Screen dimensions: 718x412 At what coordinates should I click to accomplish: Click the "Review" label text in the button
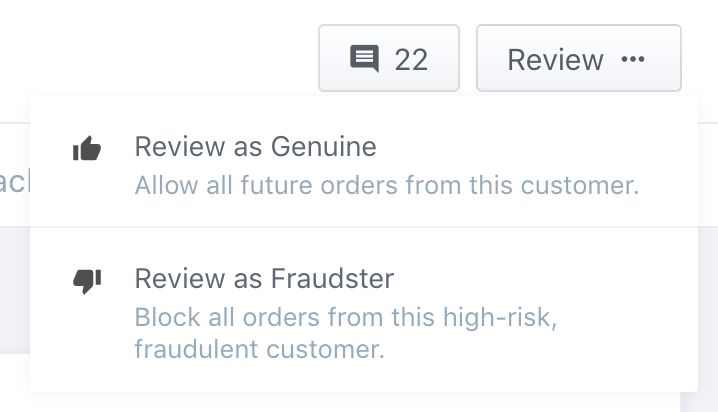coord(555,60)
